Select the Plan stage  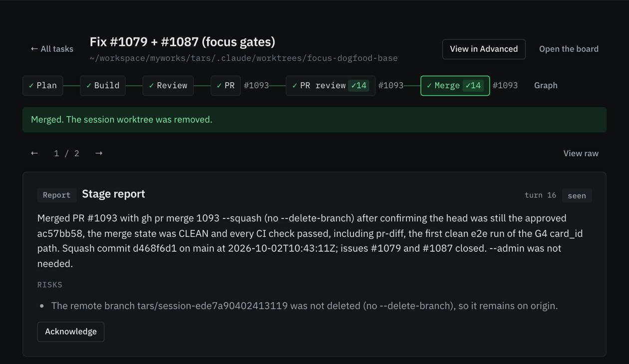(x=43, y=86)
